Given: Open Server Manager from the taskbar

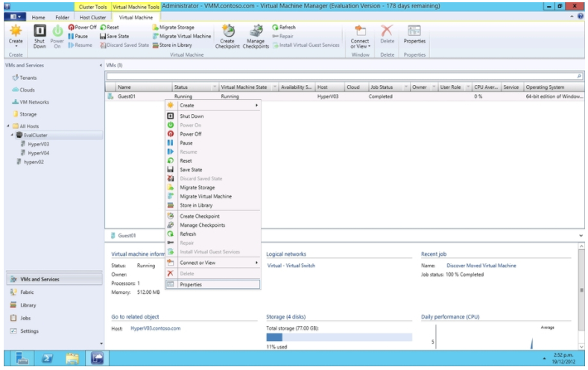Looking at the screenshot, I should click(22, 358).
